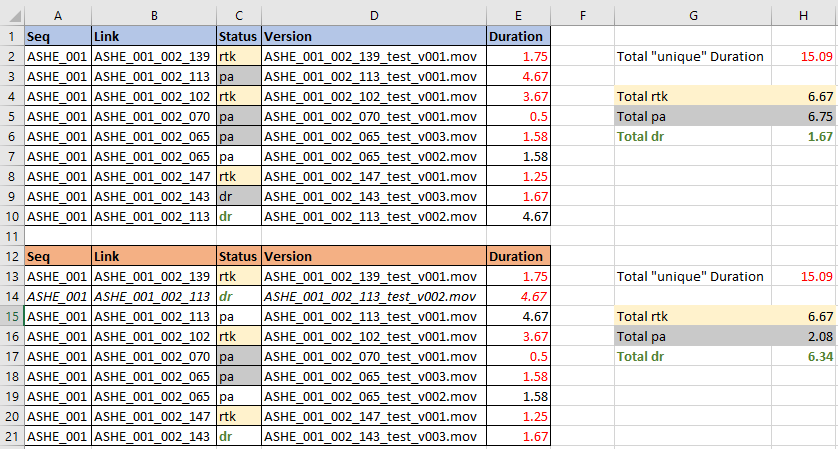Select cell ASHE_001_002_065_test_v003.mov in row 6
This screenshot has width=838, height=449.
click(x=374, y=136)
